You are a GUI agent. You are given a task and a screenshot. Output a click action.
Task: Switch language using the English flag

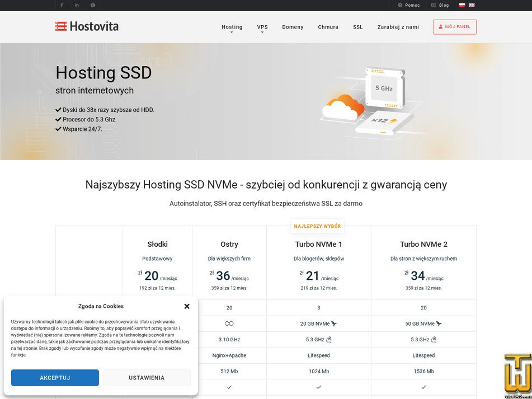472,5
